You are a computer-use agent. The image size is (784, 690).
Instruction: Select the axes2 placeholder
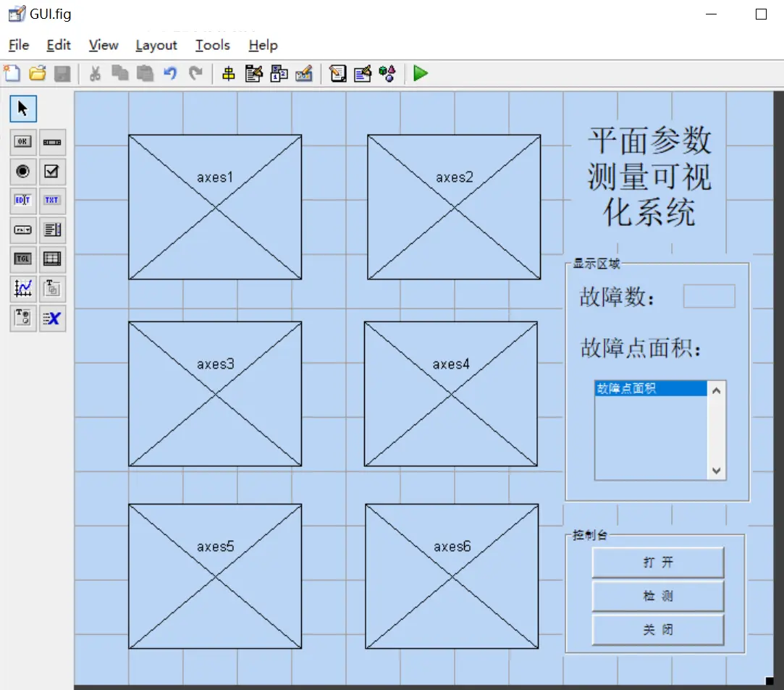pyautogui.click(x=454, y=207)
